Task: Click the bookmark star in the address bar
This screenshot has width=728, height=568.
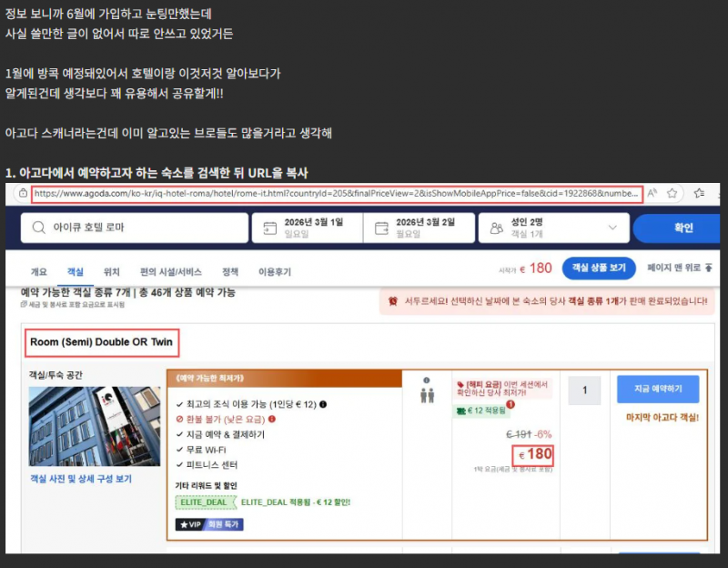Action: 672,194
